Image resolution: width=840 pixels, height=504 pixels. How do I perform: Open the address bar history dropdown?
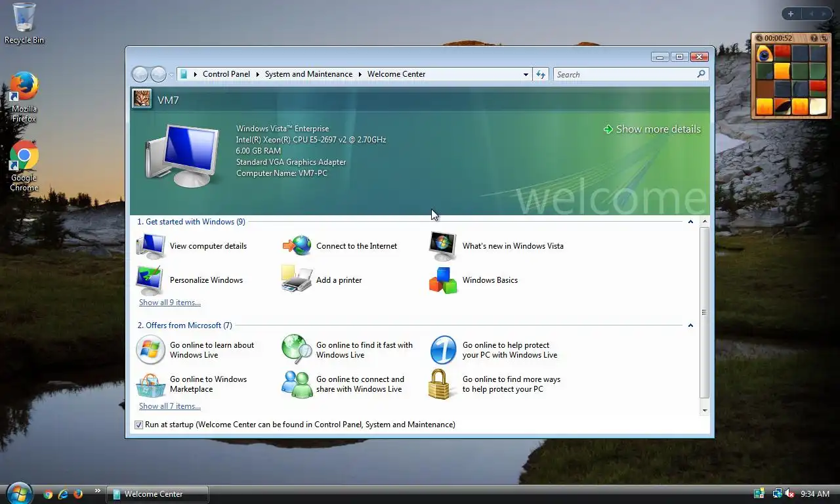(x=526, y=75)
